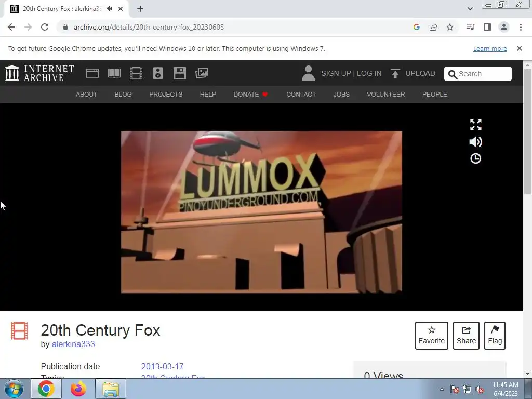Open the Internet Archive home logo

tap(39, 73)
